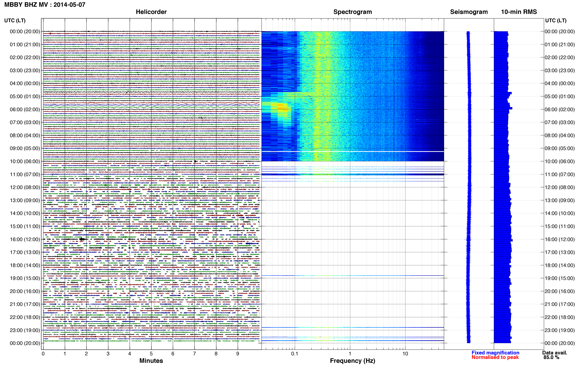588x368 pixels.
Task: Click left time label '20:00 (16:00)'
Action: (25, 291)
